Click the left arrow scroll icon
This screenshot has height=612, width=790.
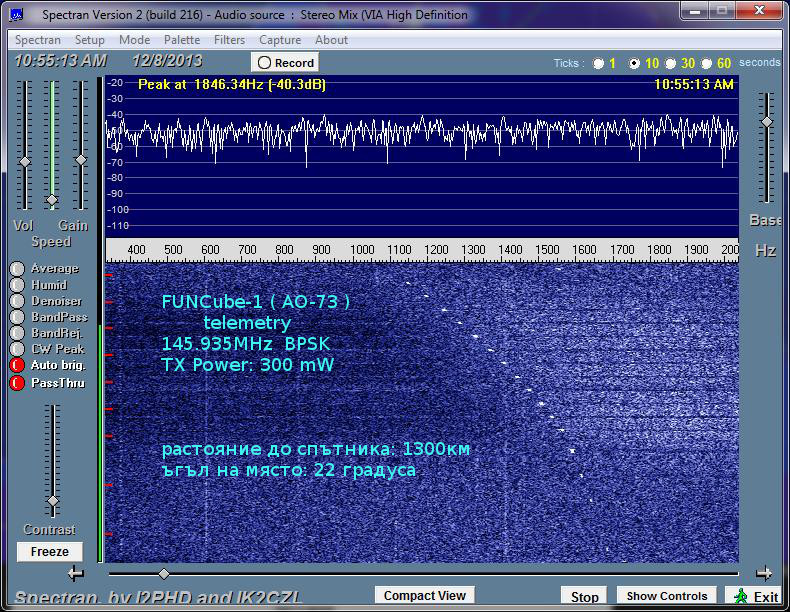tap(75, 574)
